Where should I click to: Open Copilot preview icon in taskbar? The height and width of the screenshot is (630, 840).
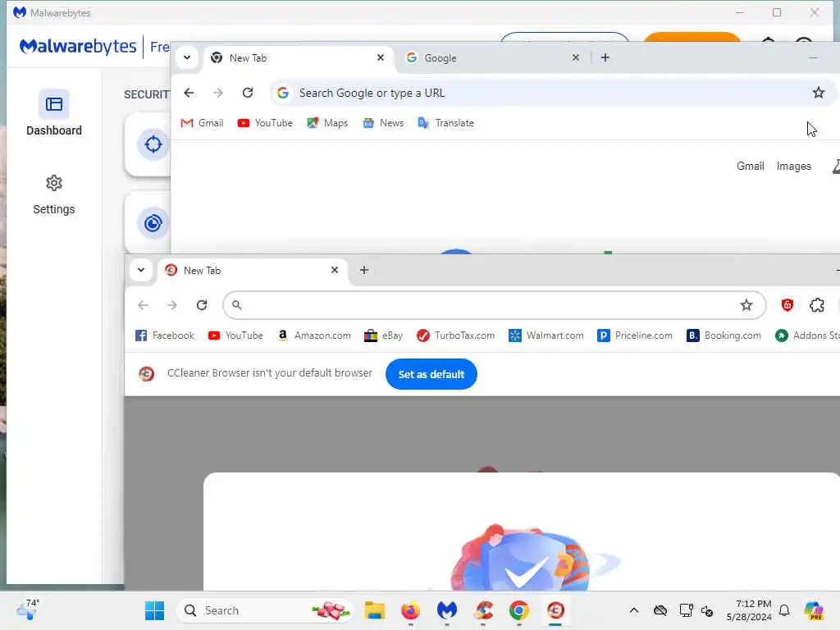click(813, 610)
